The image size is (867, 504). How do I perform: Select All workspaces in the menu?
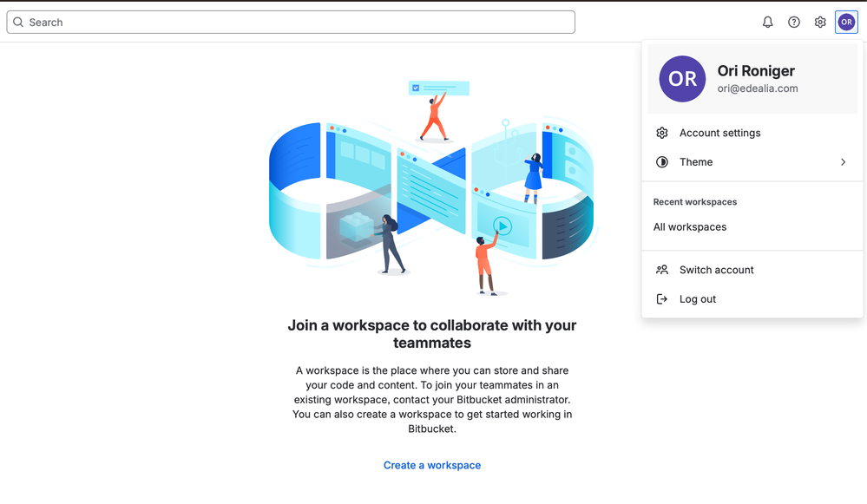(x=752, y=227)
